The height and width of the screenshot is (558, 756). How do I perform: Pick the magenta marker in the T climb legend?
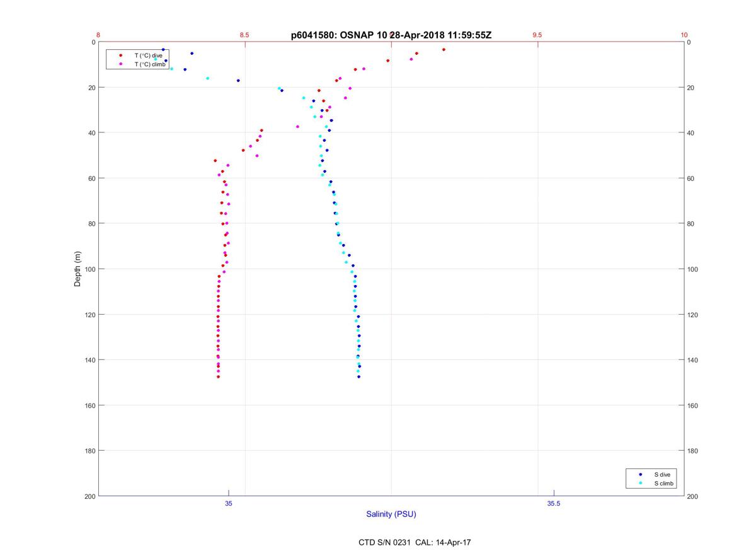pyautogui.click(x=120, y=64)
